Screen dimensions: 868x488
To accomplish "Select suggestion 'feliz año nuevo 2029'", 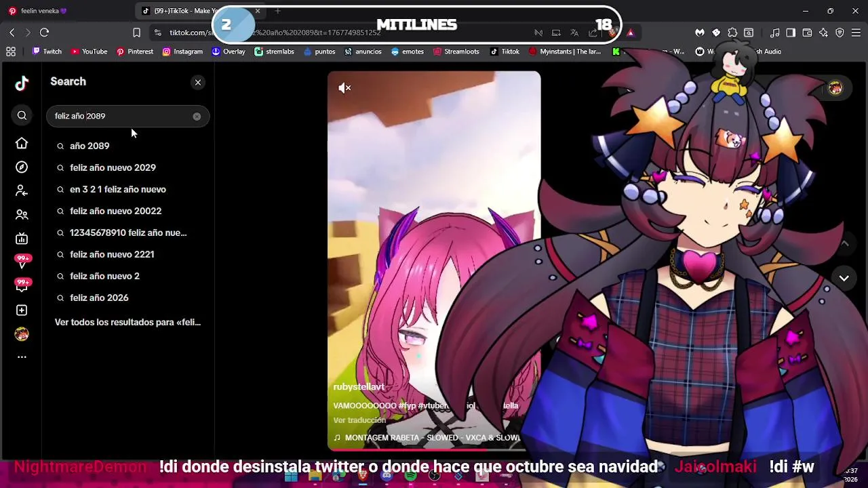I will 113,167.
